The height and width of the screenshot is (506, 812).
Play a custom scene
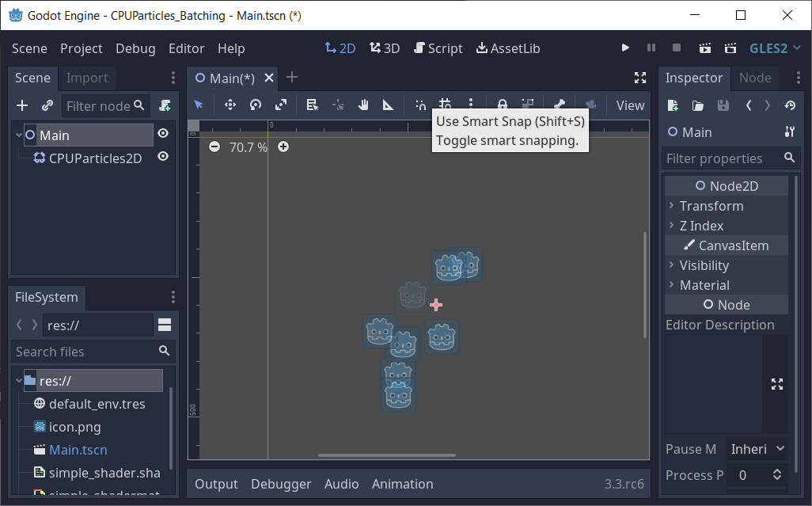pos(730,48)
